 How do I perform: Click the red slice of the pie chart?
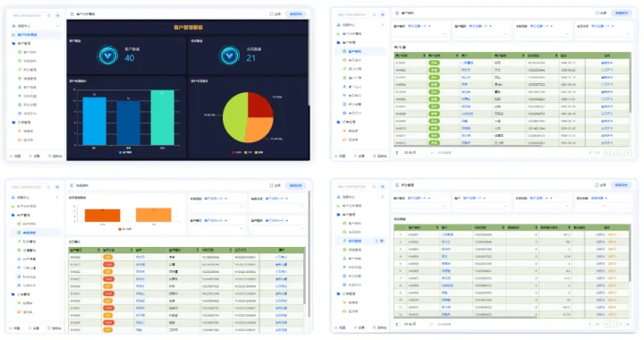tap(261, 105)
